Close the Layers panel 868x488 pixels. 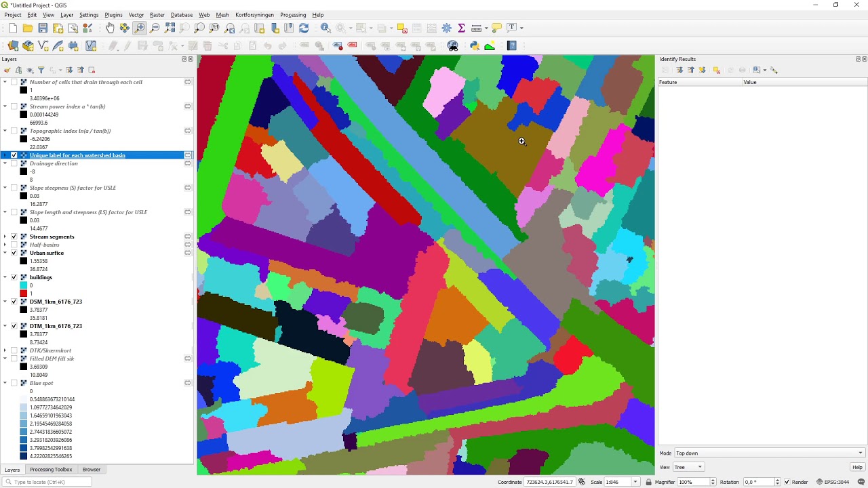point(190,59)
